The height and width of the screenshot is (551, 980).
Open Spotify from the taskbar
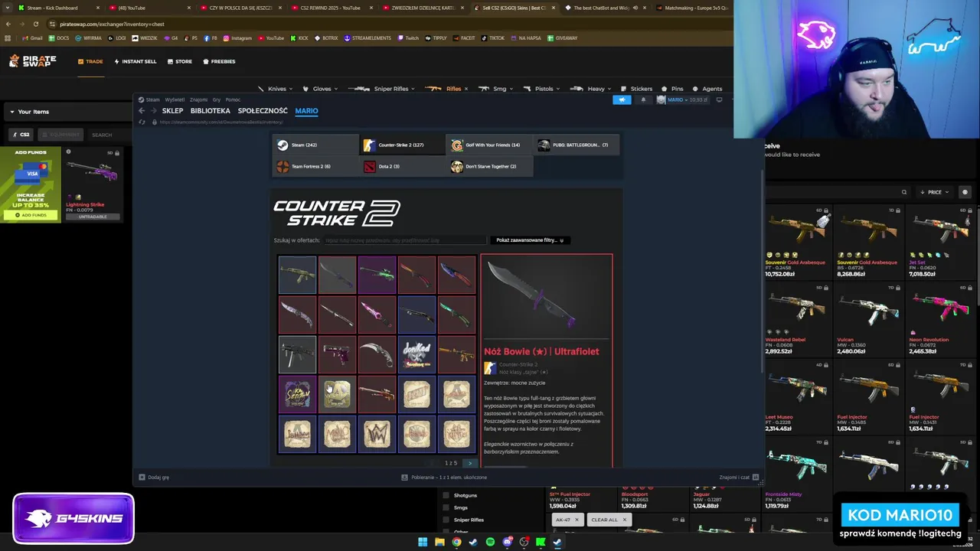pyautogui.click(x=490, y=542)
